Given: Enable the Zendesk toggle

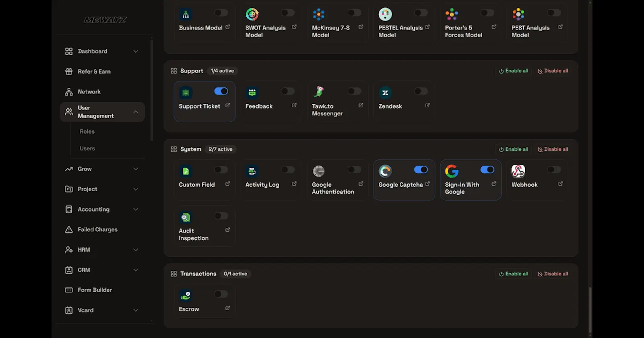Looking at the screenshot, I should pyautogui.click(x=421, y=91).
